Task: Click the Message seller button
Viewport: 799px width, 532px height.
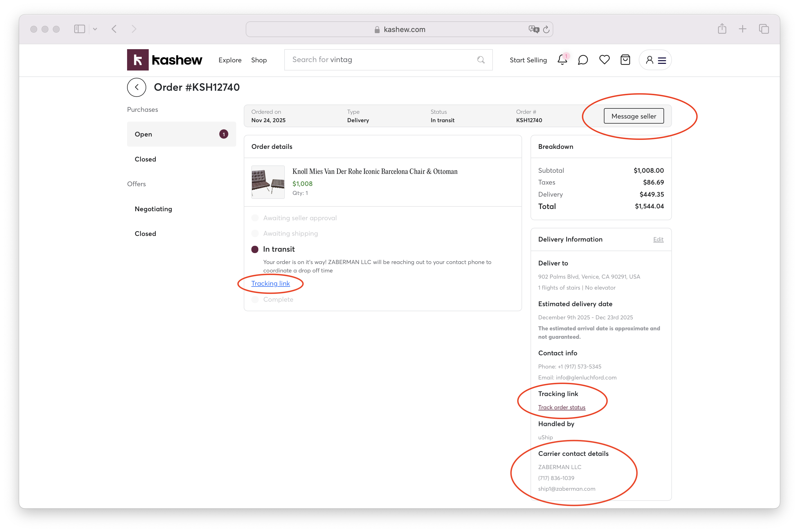Action: pyautogui.click(x=633, y=116)
